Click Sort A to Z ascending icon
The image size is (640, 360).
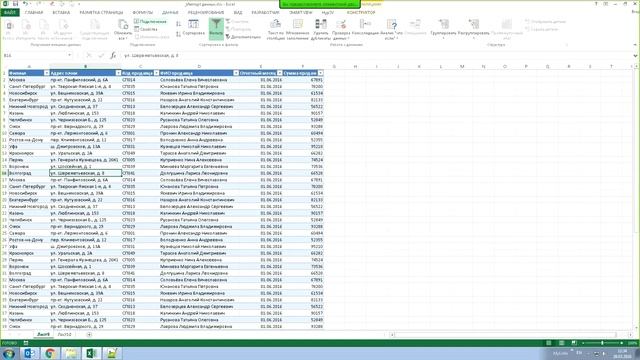pos(178,24)
